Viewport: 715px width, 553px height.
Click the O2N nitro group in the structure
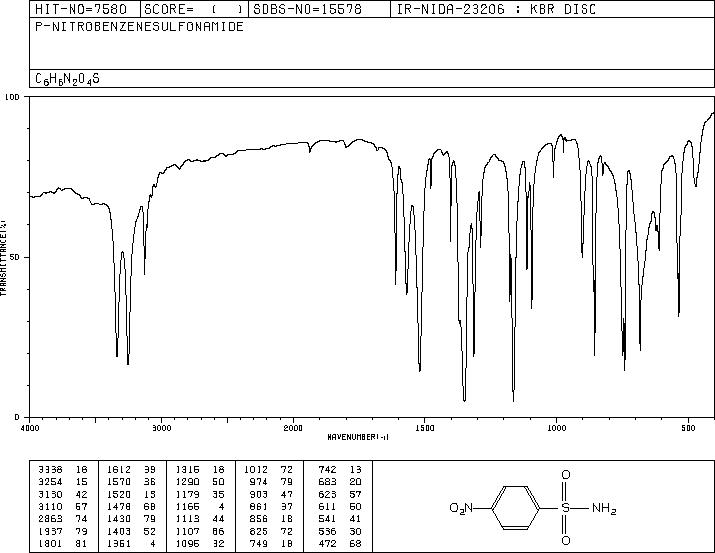[461, 508]
